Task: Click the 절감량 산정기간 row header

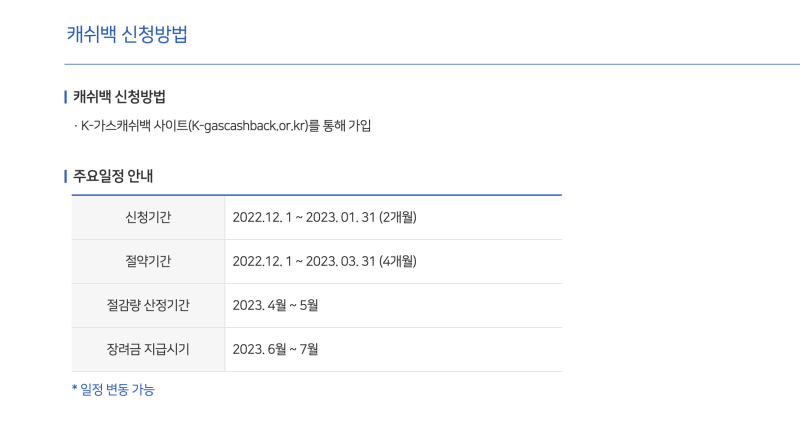Action: coord(148,306)
